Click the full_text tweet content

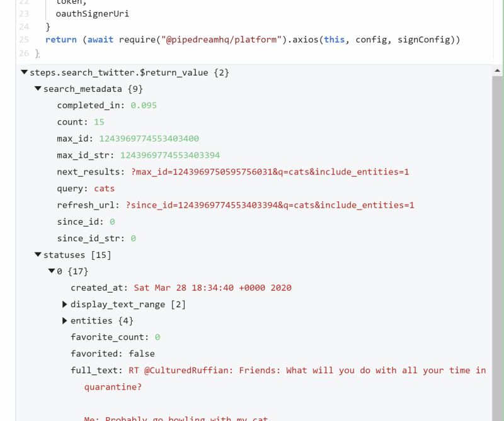(307, 370)
